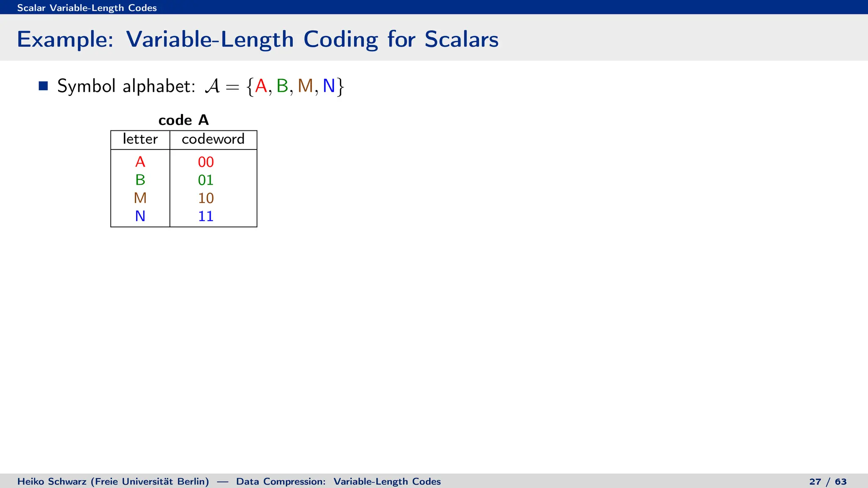Click the slide title 'Example: Variable-Length Coding for Scalars'
Image resolution: width=868 pixels, height=488 pixels.
pos(258,39)
